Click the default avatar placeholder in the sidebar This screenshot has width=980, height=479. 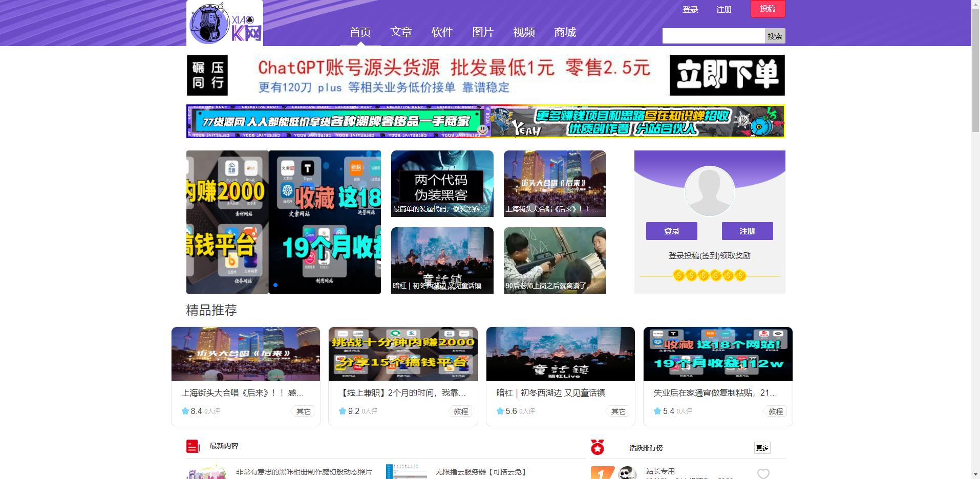[x=709, y=191]
